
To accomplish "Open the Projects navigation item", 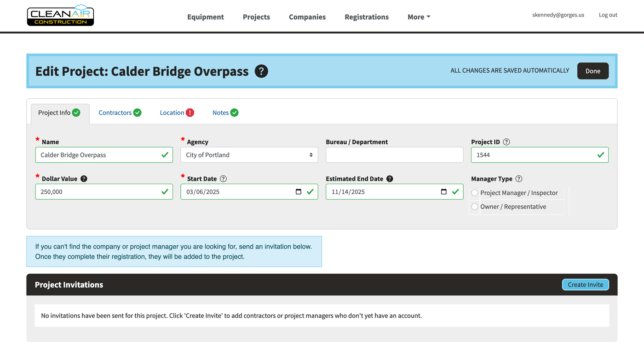I will tap(256, 17).
